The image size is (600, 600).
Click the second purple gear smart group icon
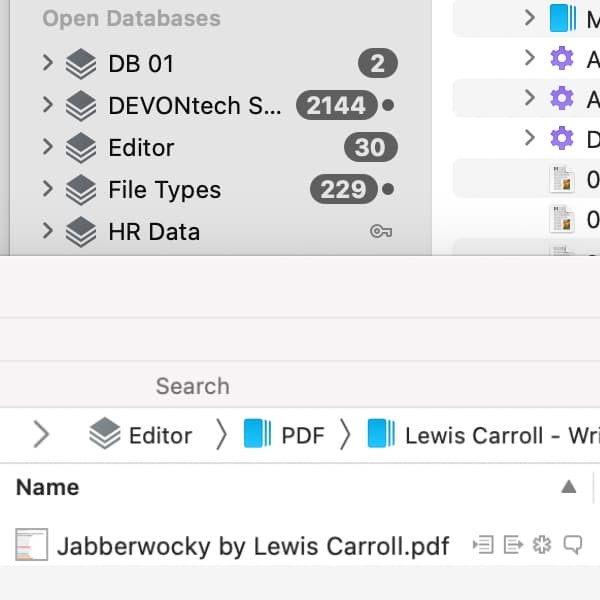(x=562, y=98)
